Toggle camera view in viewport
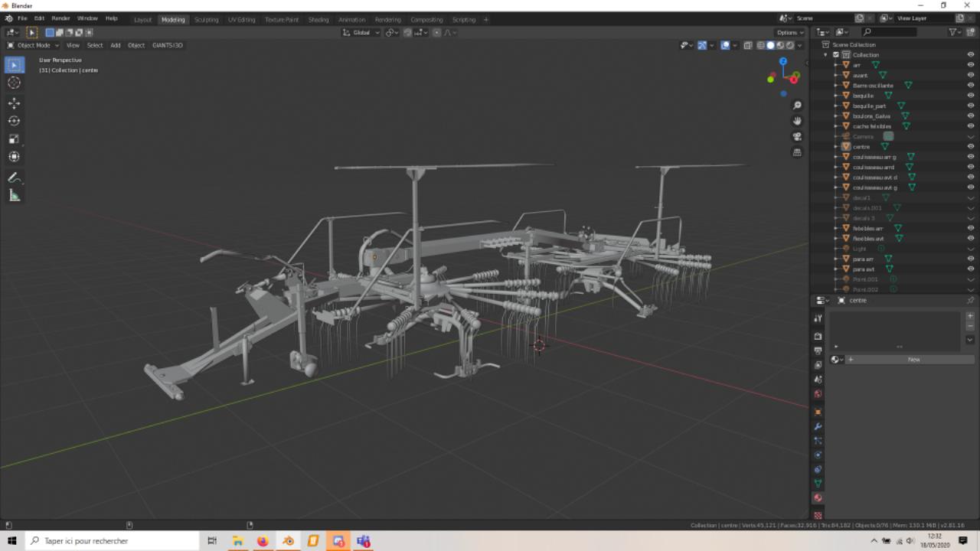Viewport: 980px width, 551px height. point(797,136)
